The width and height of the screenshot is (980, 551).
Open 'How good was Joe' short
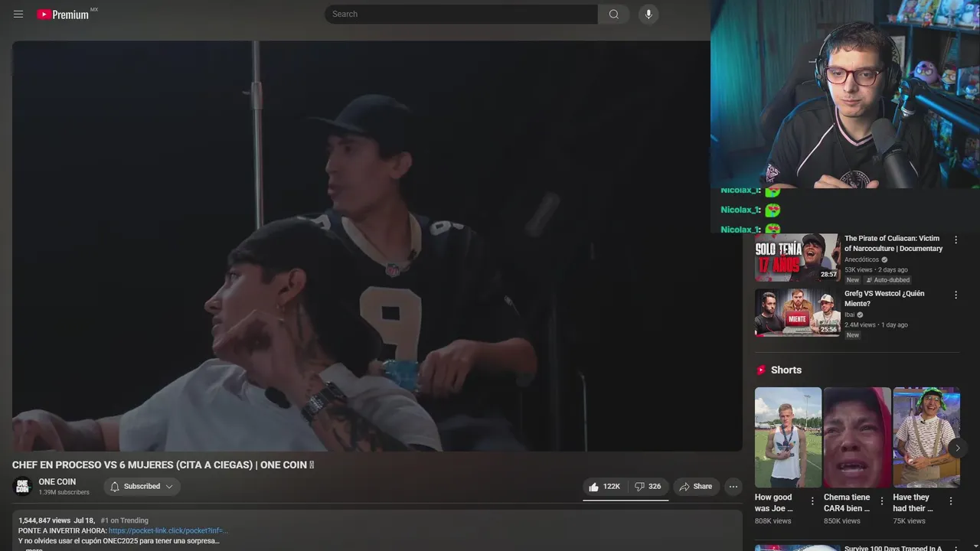tap(788, 437)
